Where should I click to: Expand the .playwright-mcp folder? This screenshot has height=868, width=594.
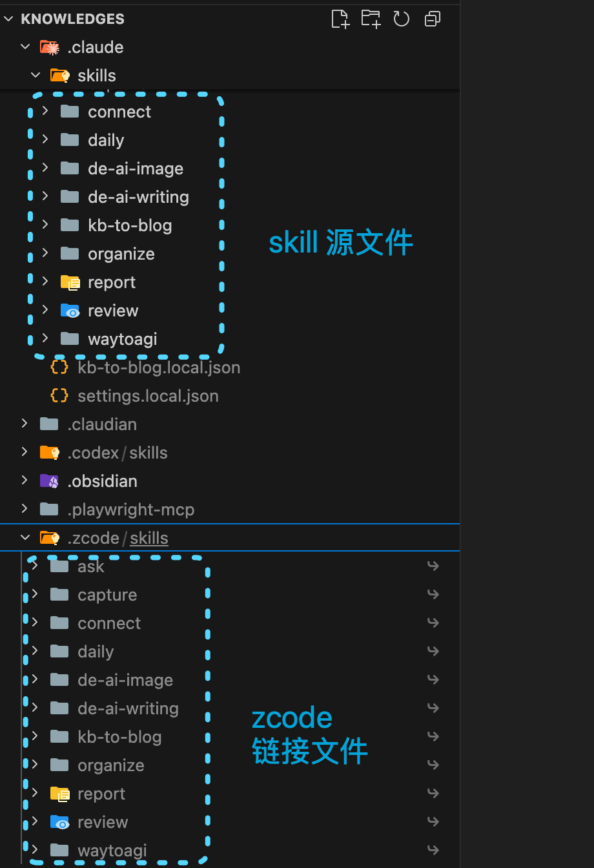point(25,509)
